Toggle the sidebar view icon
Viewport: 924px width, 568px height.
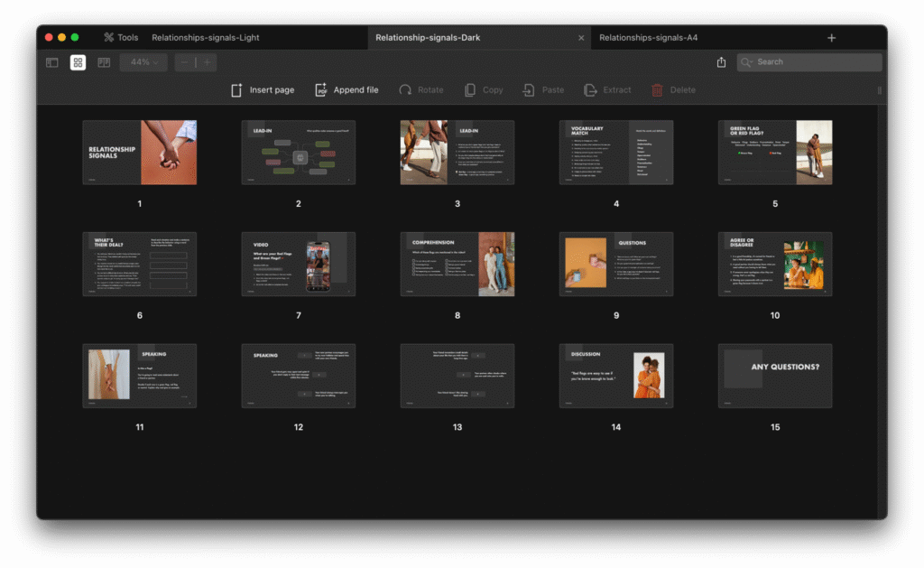click(x=52, y=62)
